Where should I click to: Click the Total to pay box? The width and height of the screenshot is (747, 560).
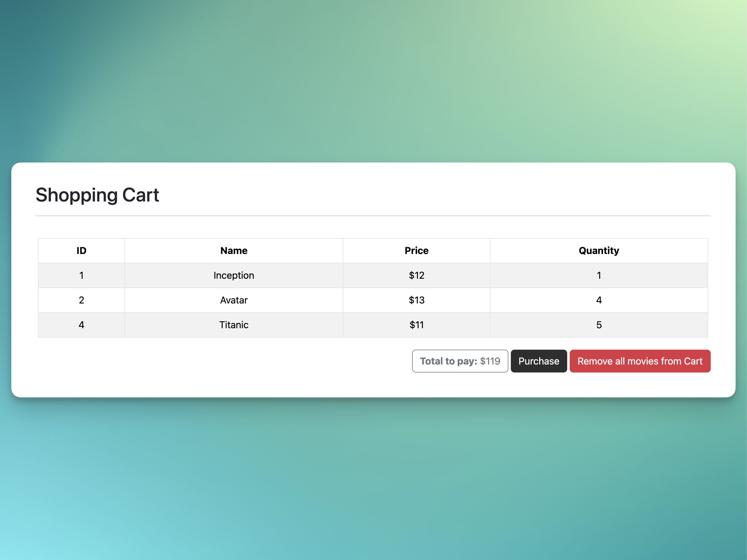click(460, 361)
